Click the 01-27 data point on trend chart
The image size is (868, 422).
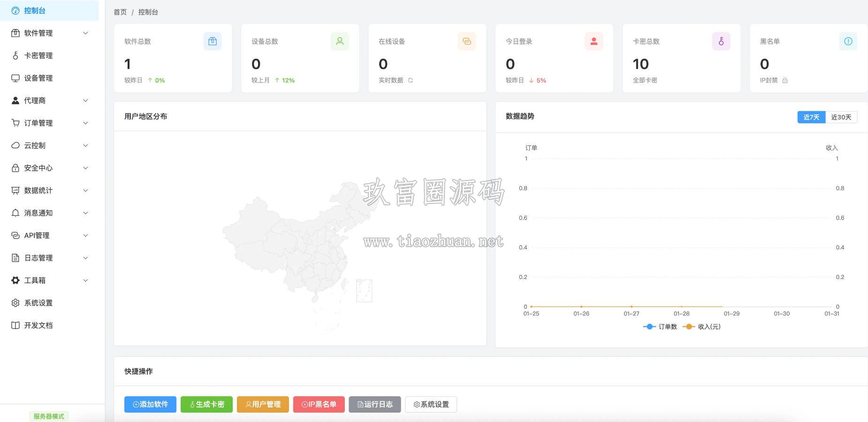click(632, 307)
